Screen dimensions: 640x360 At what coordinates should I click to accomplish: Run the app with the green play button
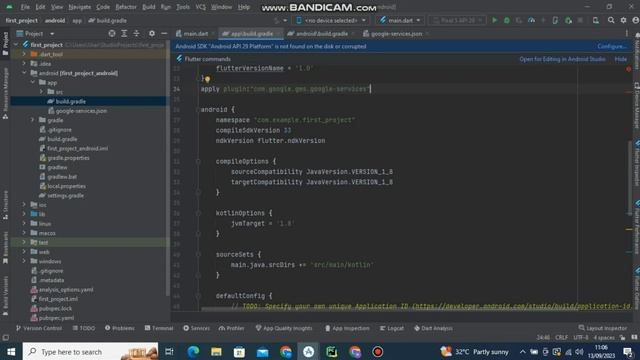coord(494,20)
